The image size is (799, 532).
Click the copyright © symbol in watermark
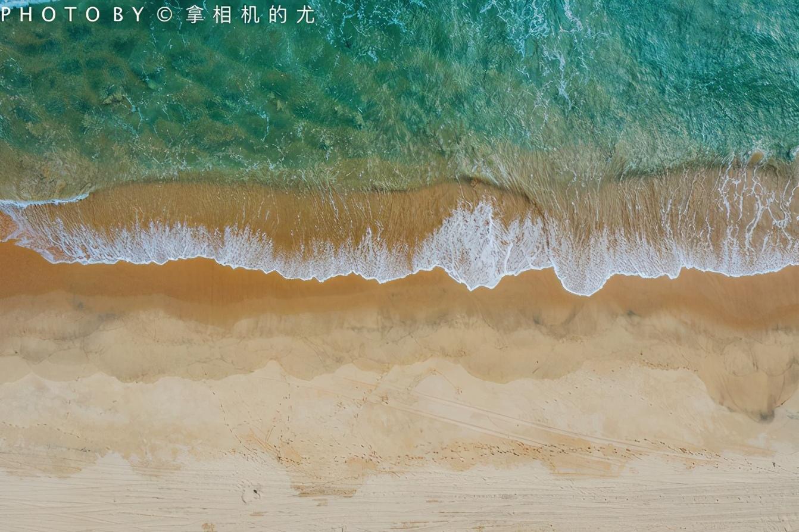tap(164, 15)
